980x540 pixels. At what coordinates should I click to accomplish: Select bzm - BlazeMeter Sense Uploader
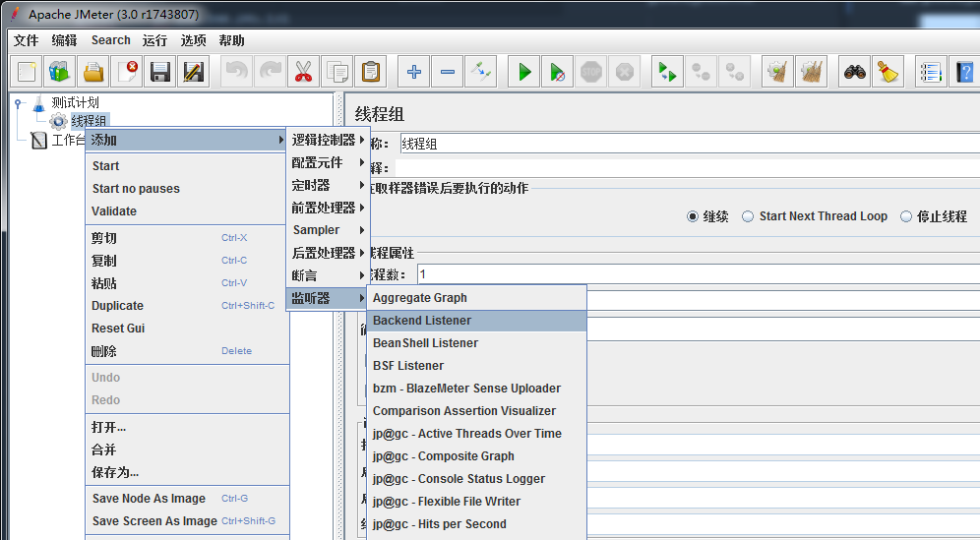coord(477,389)
